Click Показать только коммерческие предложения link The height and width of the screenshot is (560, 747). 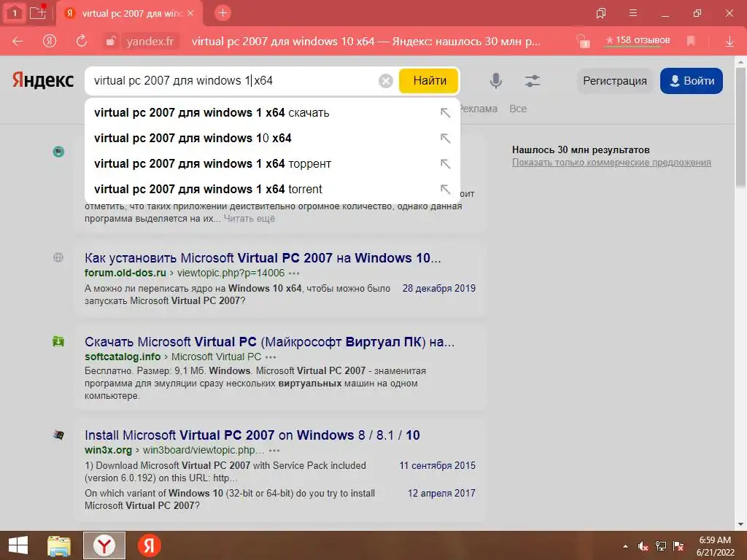(611, 163)
